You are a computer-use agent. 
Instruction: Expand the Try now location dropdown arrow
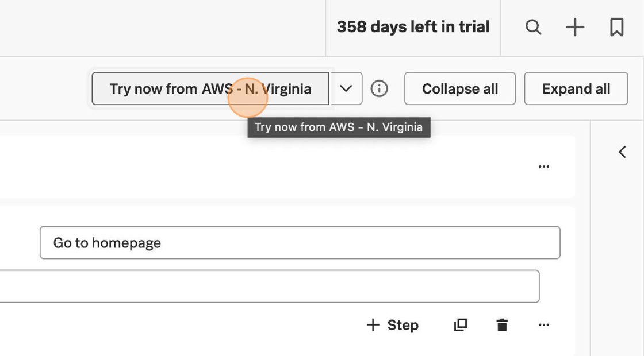pos(346,88)
